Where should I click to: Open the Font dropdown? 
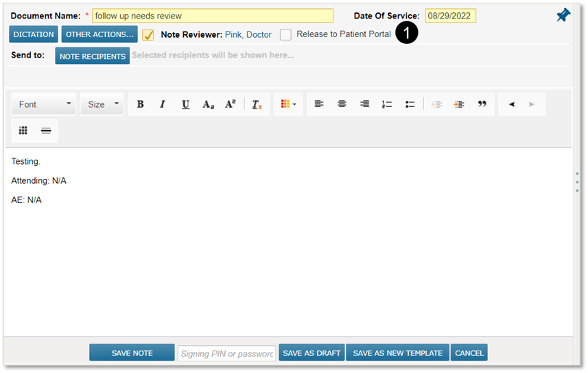[45, 104]
